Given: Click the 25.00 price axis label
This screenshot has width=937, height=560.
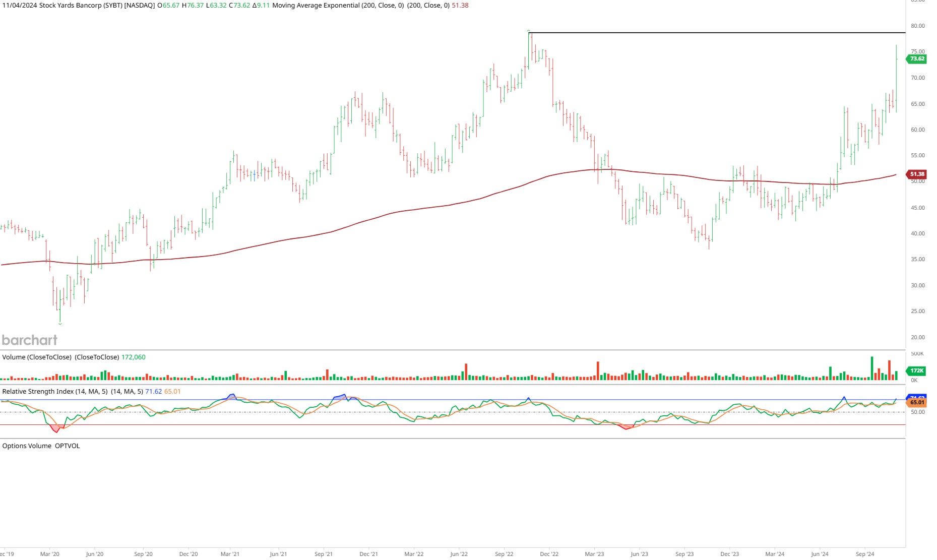Looking at the screenshot, I should 918,311.
